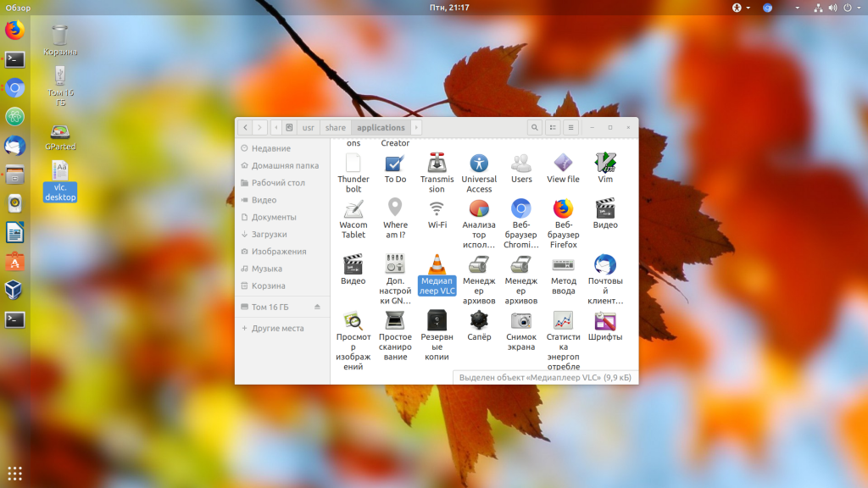The image size is (868, 488).
Task: Select the Шрифты fonts icon
Action: point(605,320)
